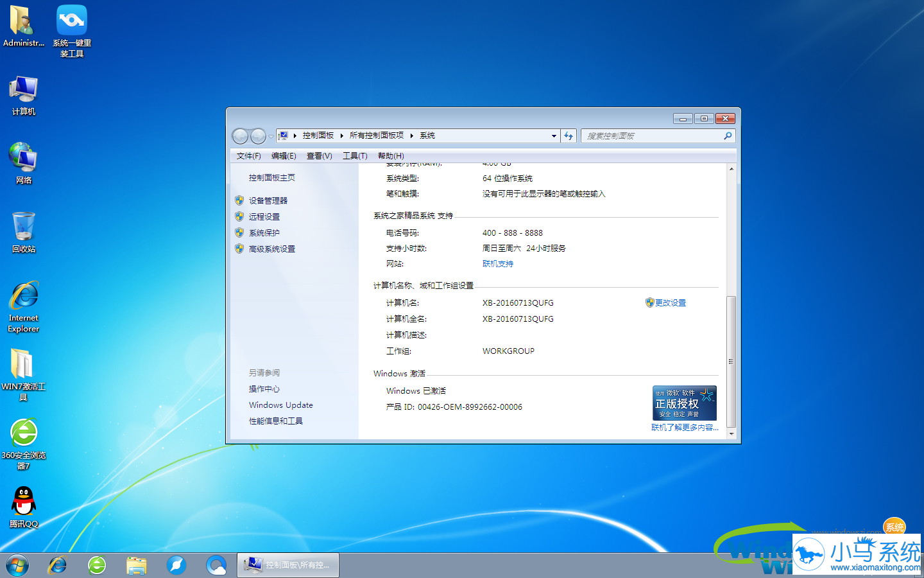Open 操作中心 link
The height and width of the screenshot is (578, 924).
[264, 389]
